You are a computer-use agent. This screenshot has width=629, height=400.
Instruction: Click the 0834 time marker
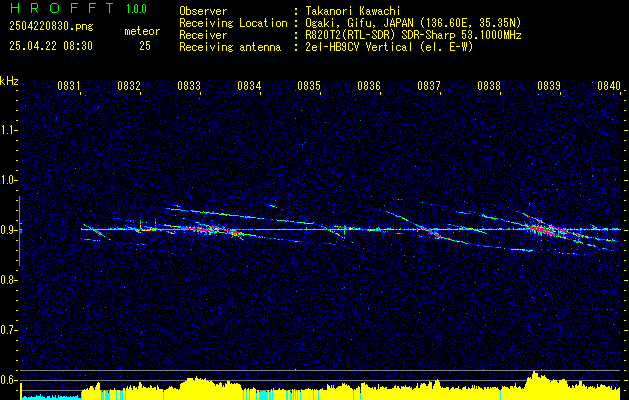pyautogui.click(x=249, y=86)
